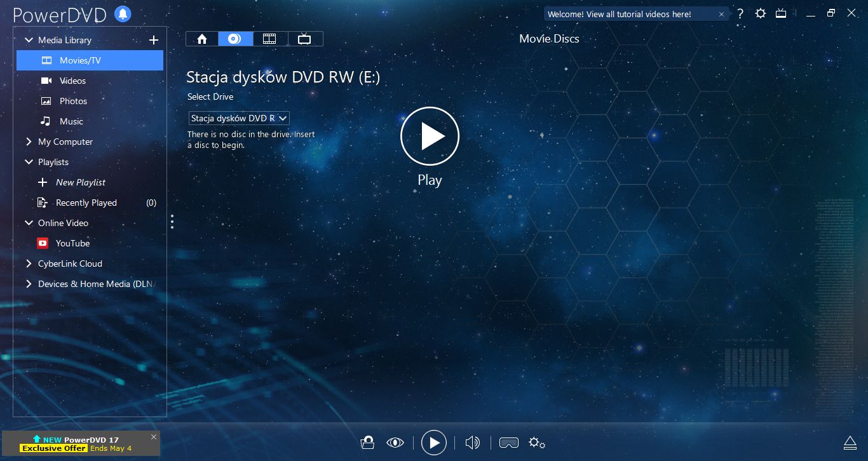868x461 pixels.
Task: Add media with the plus icon
Action: point(153,40)
